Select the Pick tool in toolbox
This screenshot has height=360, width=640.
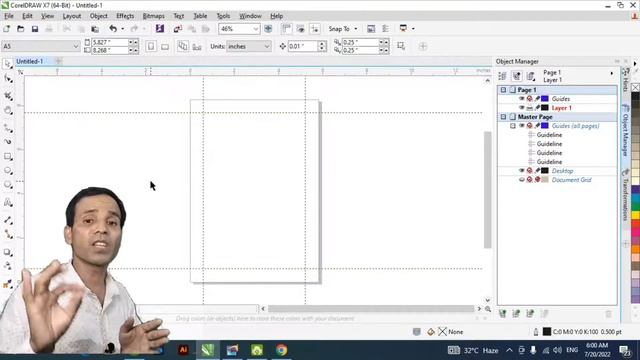click(8, 64)
